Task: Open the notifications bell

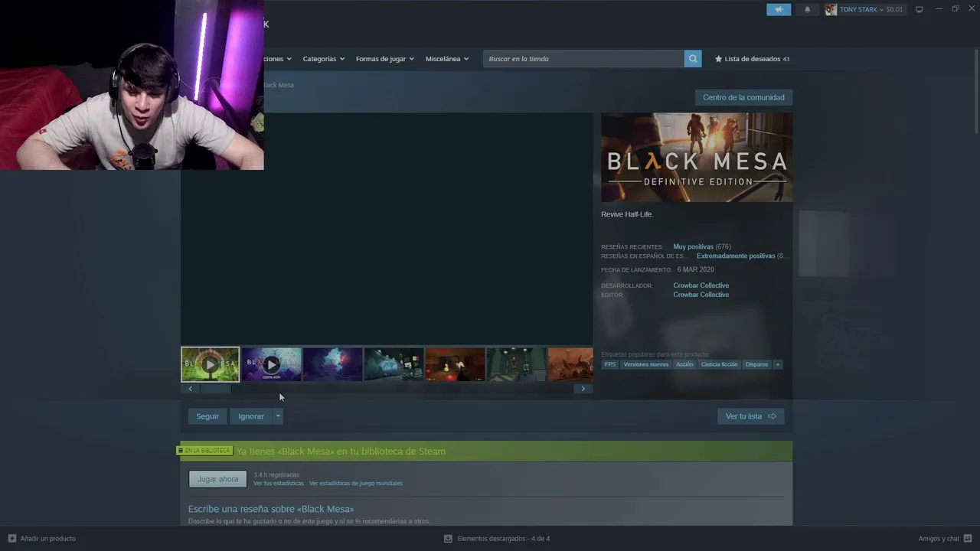Action: 807,9
